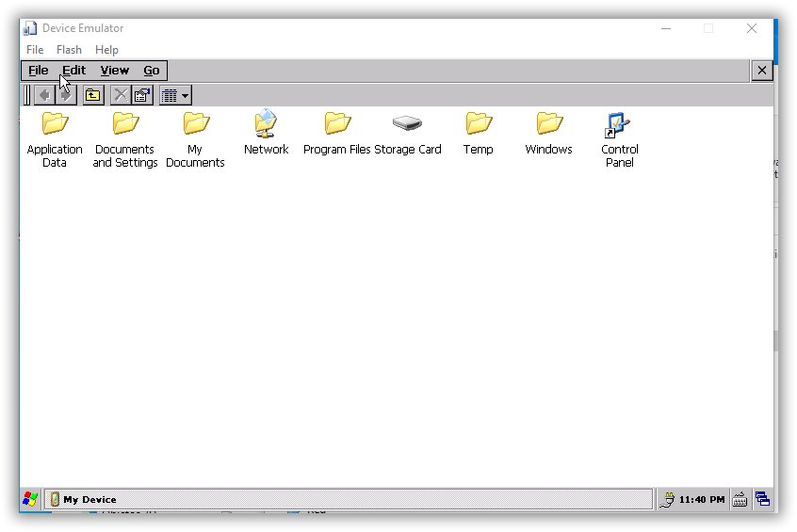Minimize the Device Emulator window
Image resolution: width=797 pixels, height=532 pixels.
pos(666,28)
